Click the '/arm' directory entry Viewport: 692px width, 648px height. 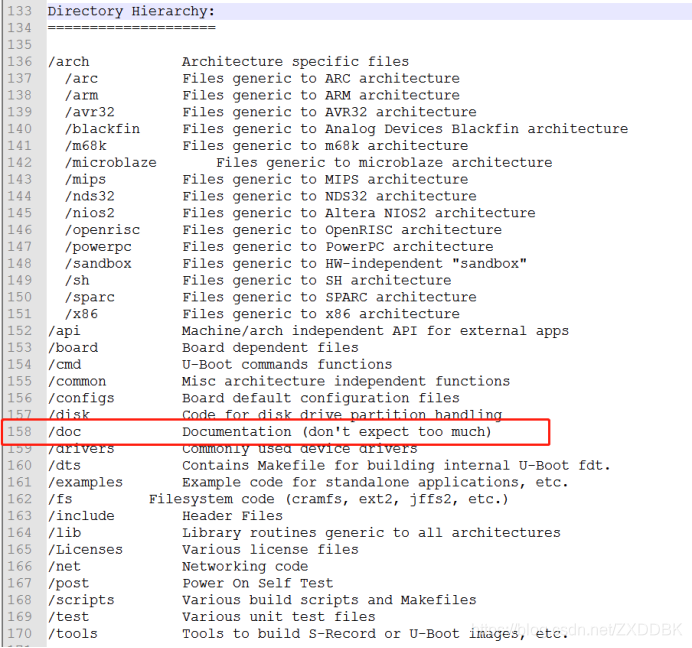tap(81, 95)
